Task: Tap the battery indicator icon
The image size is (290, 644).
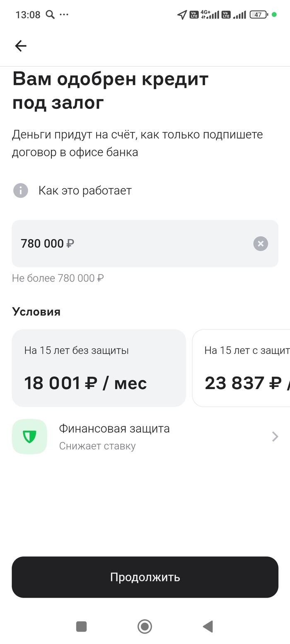Action: point(259,15)
